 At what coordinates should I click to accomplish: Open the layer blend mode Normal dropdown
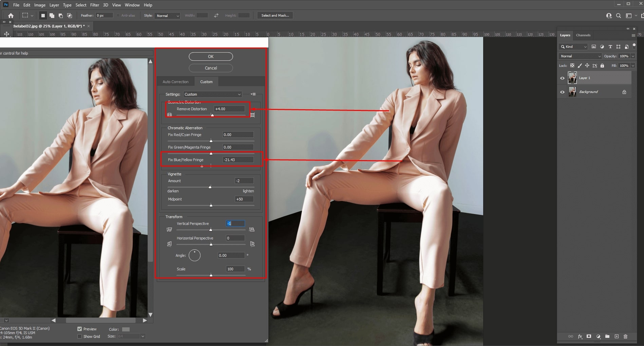pos(580,56)
